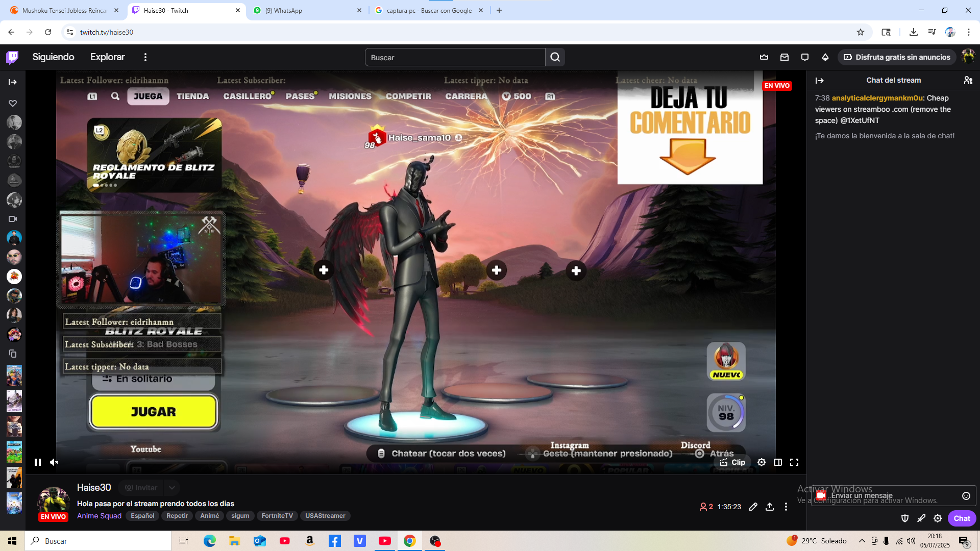Switch to the WhatsApp browser tab

(x=306, y=10)
